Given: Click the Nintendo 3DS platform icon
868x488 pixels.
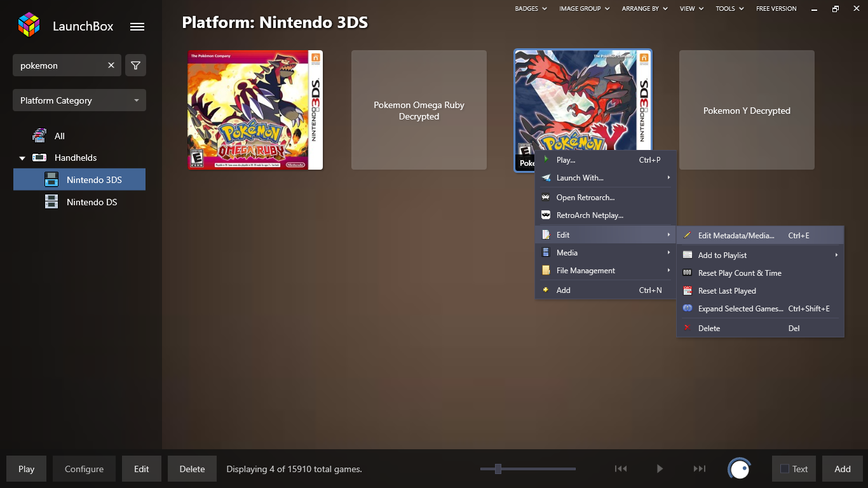Looking at the screenshot, I should 51,180.
